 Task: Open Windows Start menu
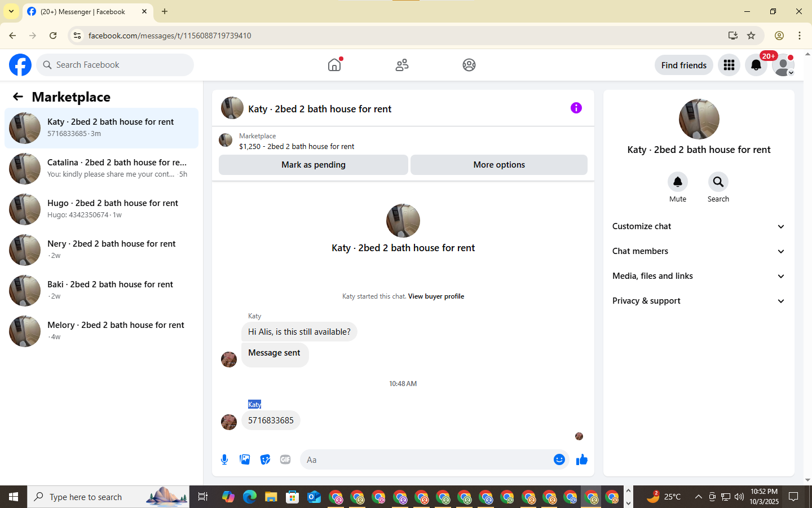coord(14,497)
